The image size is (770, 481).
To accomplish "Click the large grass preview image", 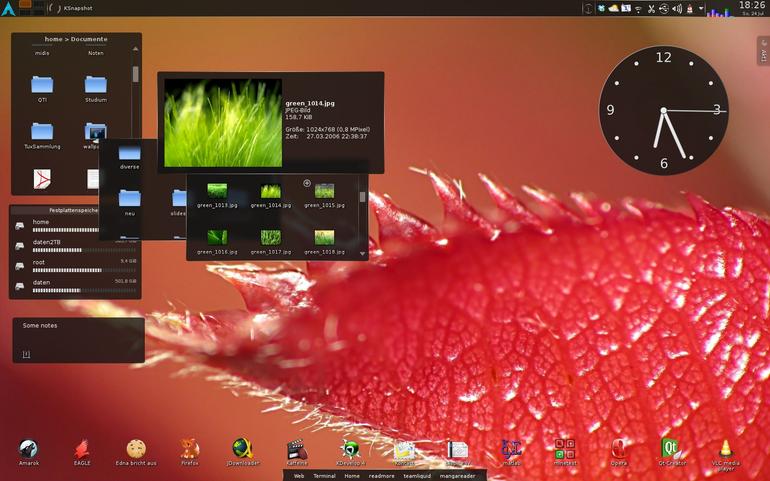I will pyautogui.click(x=223, y=123).
